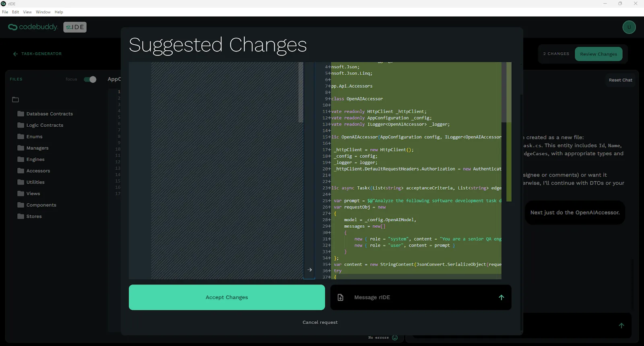644x346 pixels.
Task: Click the arrow icon between diff panes
Action: coord(310,270)
